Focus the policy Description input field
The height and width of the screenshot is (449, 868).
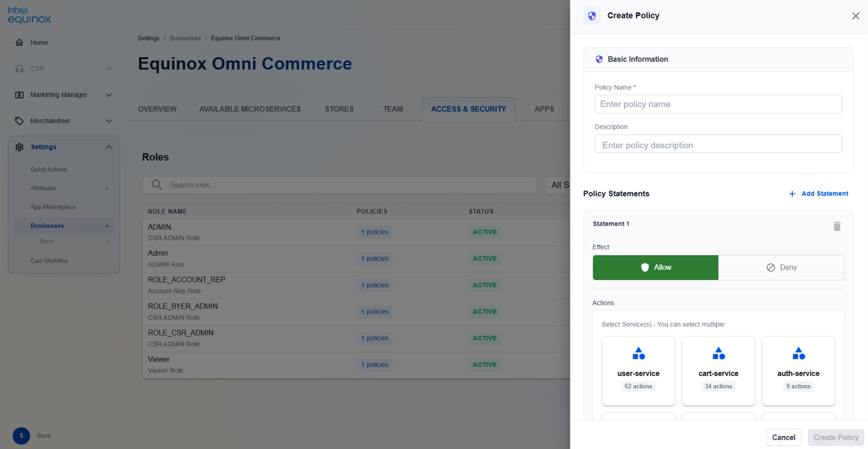pos(719,144)
